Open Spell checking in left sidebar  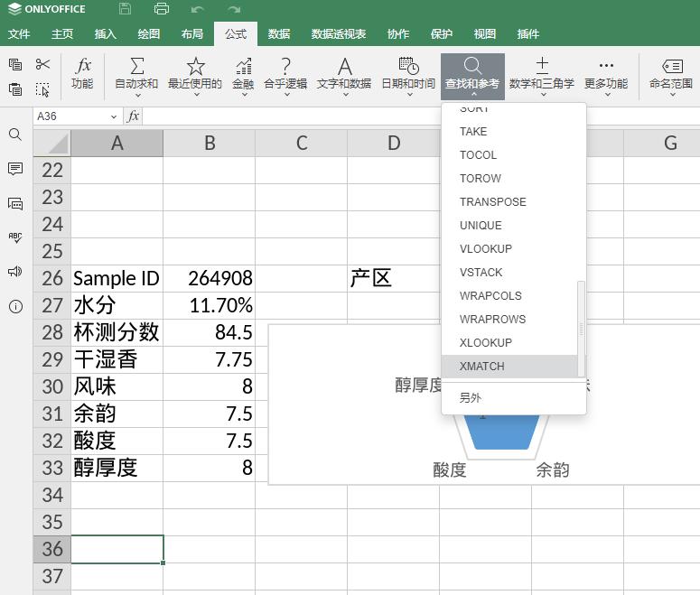pos(15,237)
